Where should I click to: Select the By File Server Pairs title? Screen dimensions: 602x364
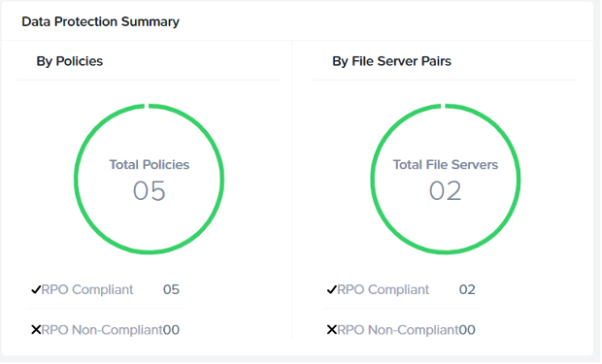391,61
